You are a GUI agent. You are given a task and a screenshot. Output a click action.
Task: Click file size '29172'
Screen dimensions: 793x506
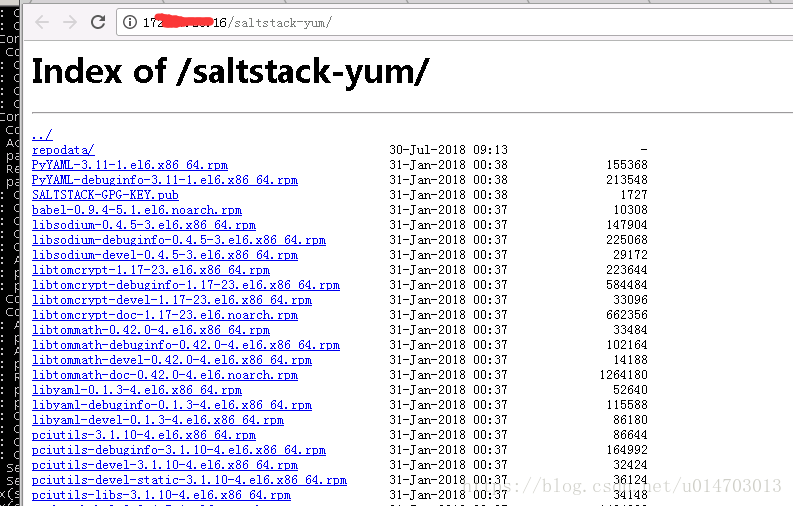pyautogui.click(x=630, y=255)
